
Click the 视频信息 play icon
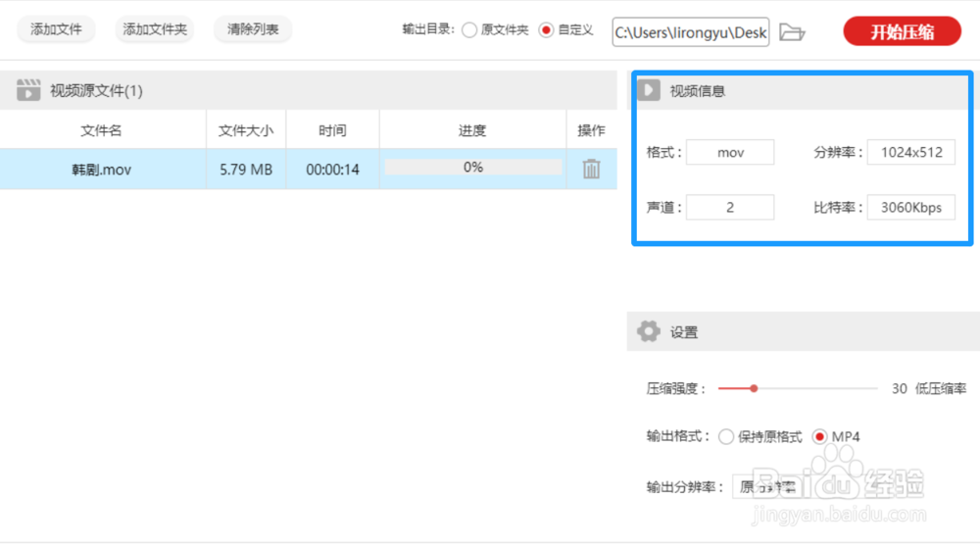point(649,90)
